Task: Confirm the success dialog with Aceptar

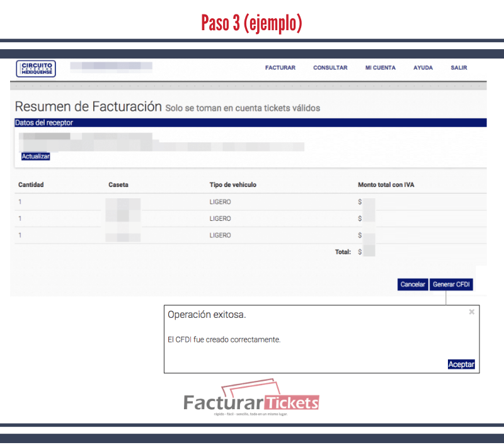Action: coord(462,364)
